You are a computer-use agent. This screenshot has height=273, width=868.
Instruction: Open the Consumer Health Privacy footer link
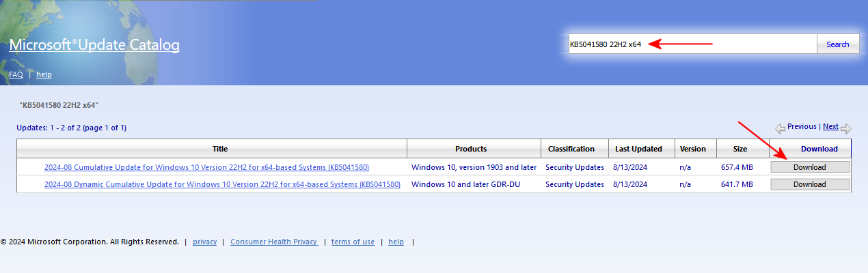pos(273,242)
